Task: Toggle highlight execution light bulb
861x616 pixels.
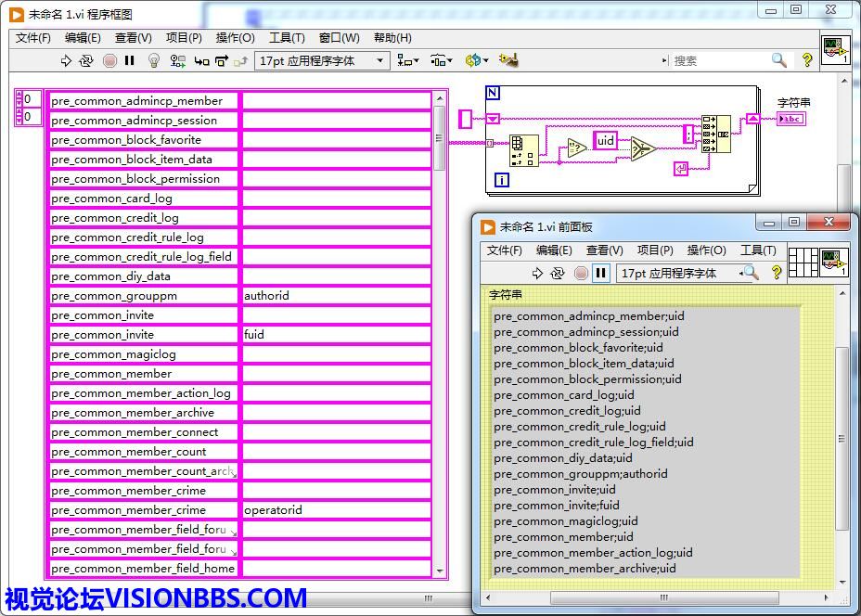Action: (154, 61)
